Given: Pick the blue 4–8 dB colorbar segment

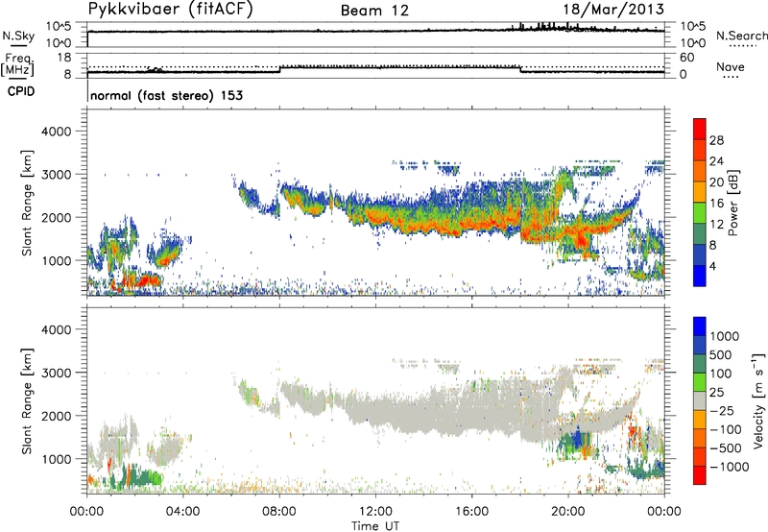Looking at the screenshot, I should point(700,254).
